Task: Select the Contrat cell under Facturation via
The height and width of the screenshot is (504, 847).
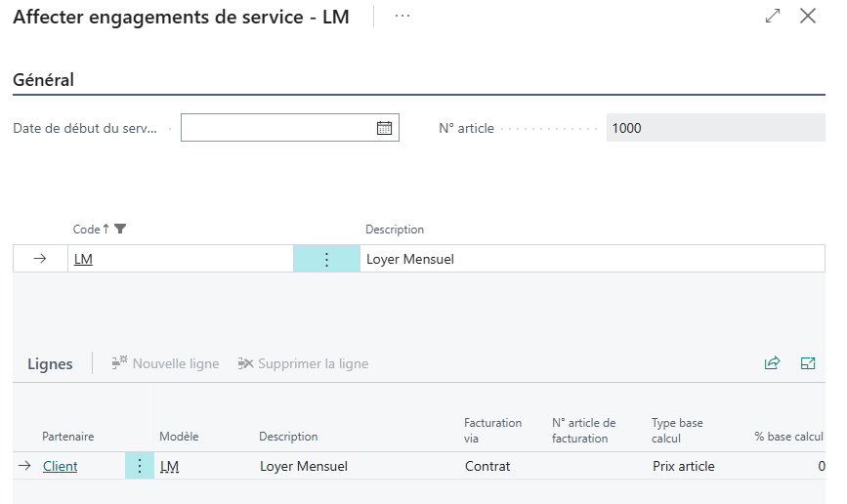Action: [487, 466]
